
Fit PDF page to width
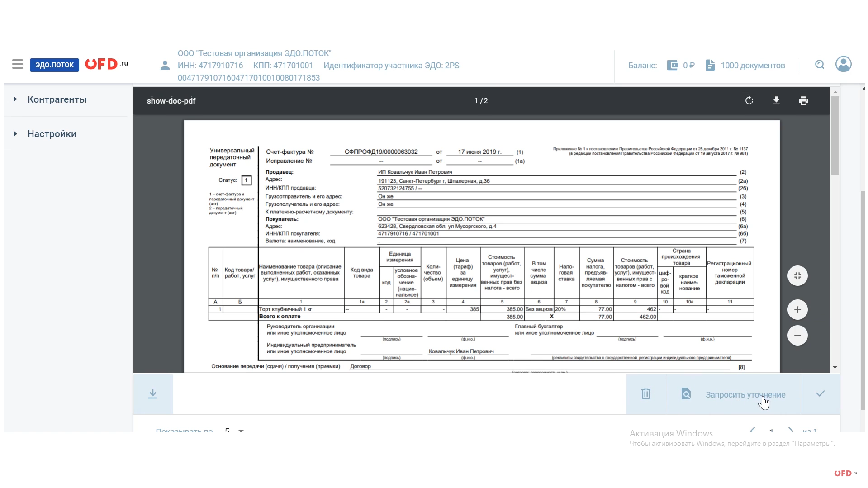click(x=797, y=275)
